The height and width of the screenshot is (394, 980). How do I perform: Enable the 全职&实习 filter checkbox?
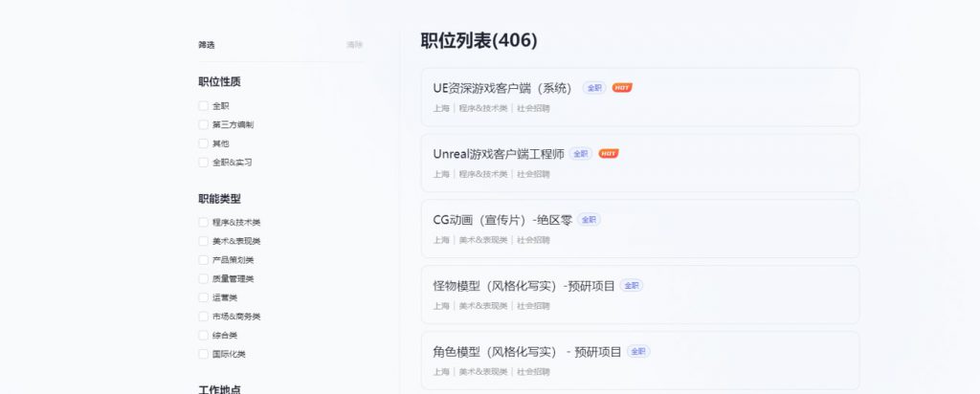tap(203, 163)
